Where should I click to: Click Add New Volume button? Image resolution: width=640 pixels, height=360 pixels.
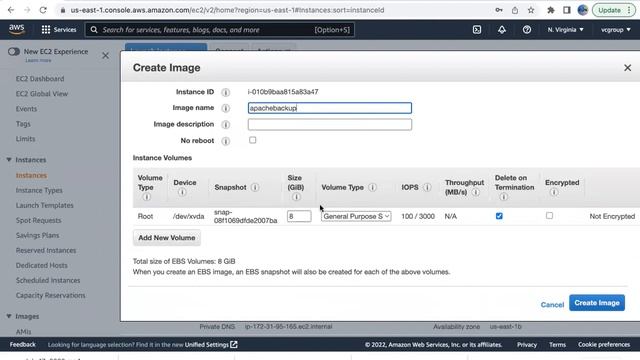167,238
